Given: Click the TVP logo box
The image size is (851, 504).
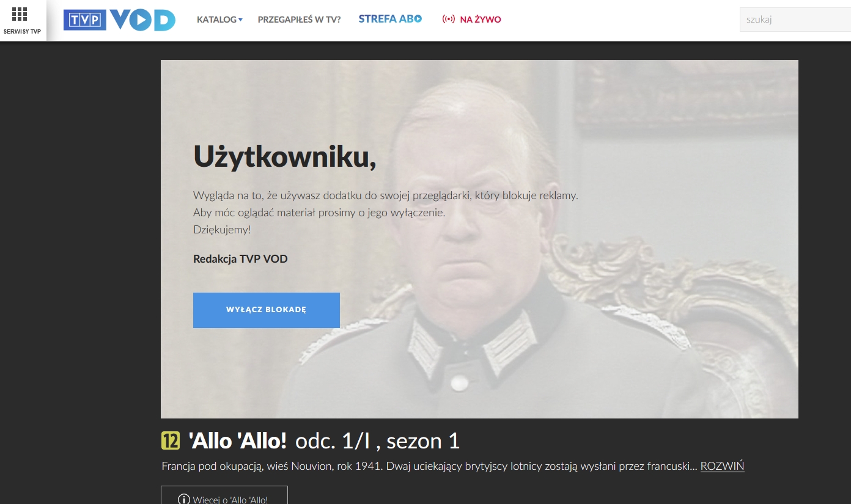Looking at the screenshot, I should coord(85,20).
